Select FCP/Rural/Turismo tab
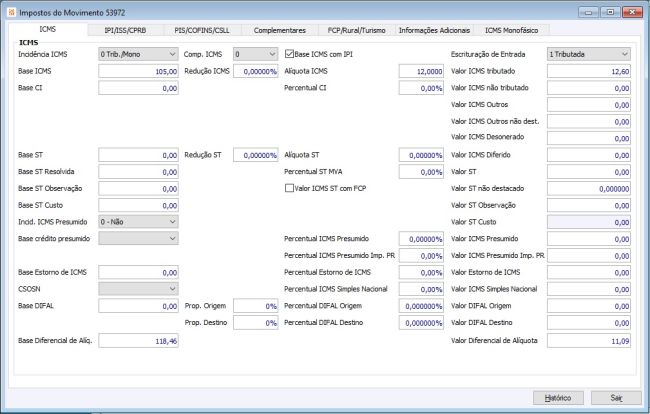The image size is (650, 414). pos(357,30)
